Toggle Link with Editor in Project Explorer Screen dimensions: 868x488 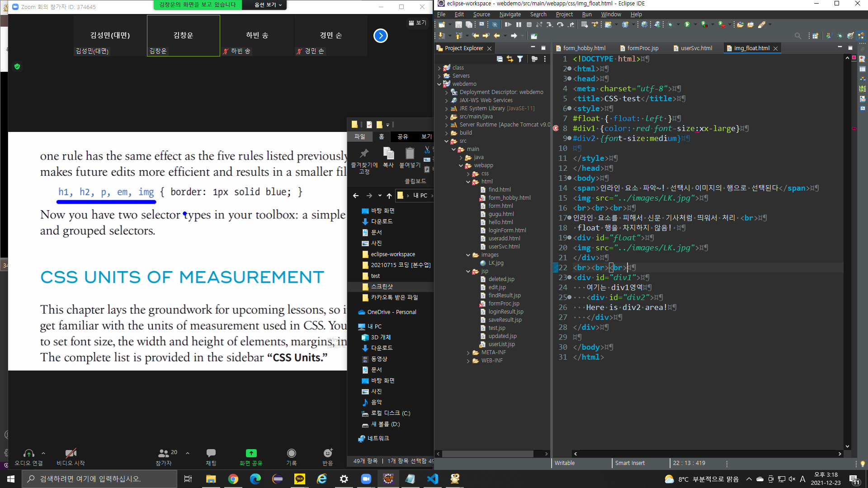[510, 59]
